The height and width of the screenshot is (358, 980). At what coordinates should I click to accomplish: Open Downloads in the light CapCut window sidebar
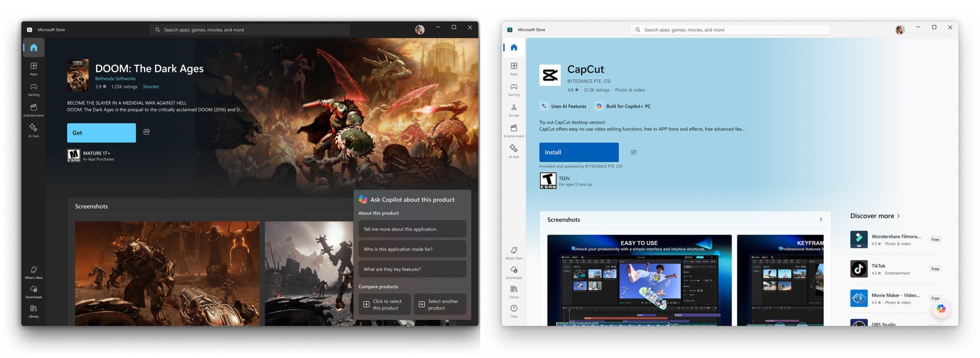[x=514, y=272]
